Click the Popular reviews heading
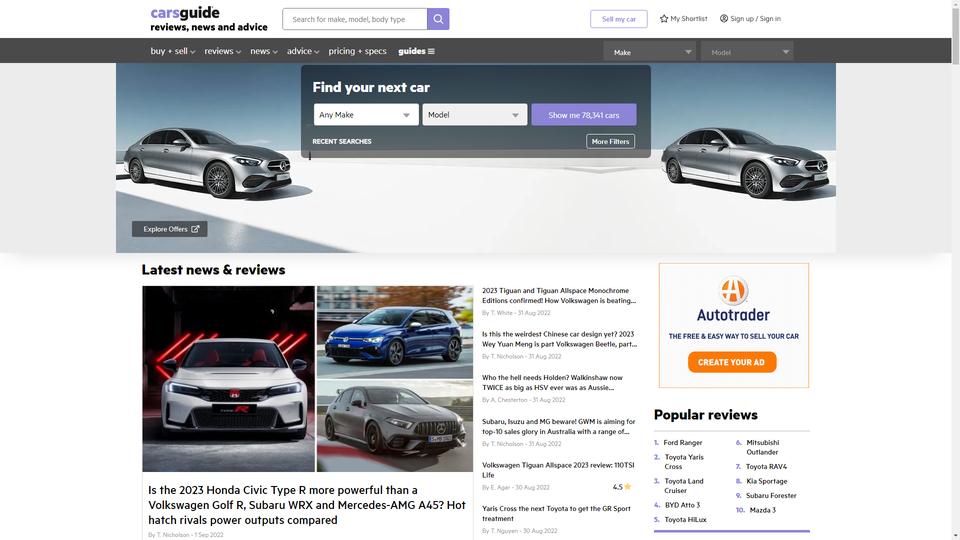This screenshot has width=960, height=540. (x=705, y=415)
